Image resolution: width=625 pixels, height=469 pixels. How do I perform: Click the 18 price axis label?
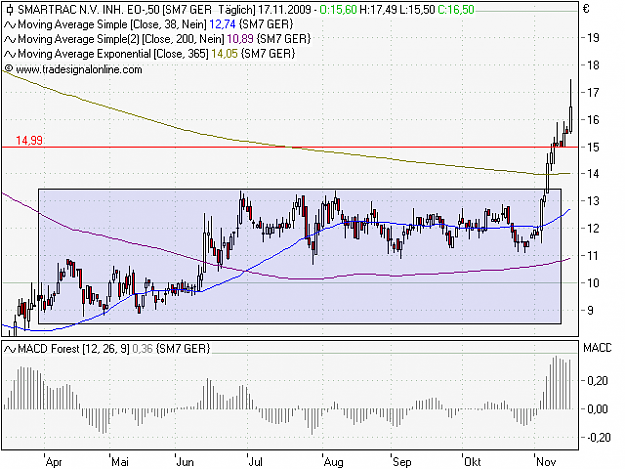pyautogui.click(x=594, y=65)
